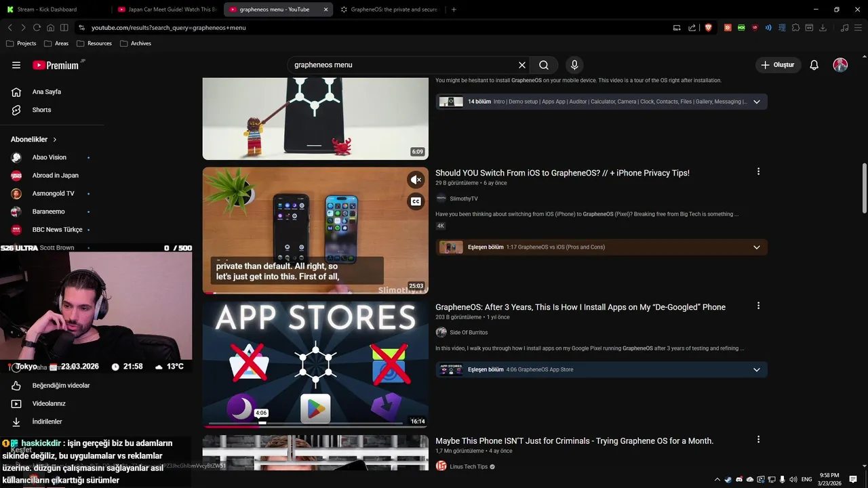Click the address bar URL
Screen dimensions: 868x488
click(169, 28)
